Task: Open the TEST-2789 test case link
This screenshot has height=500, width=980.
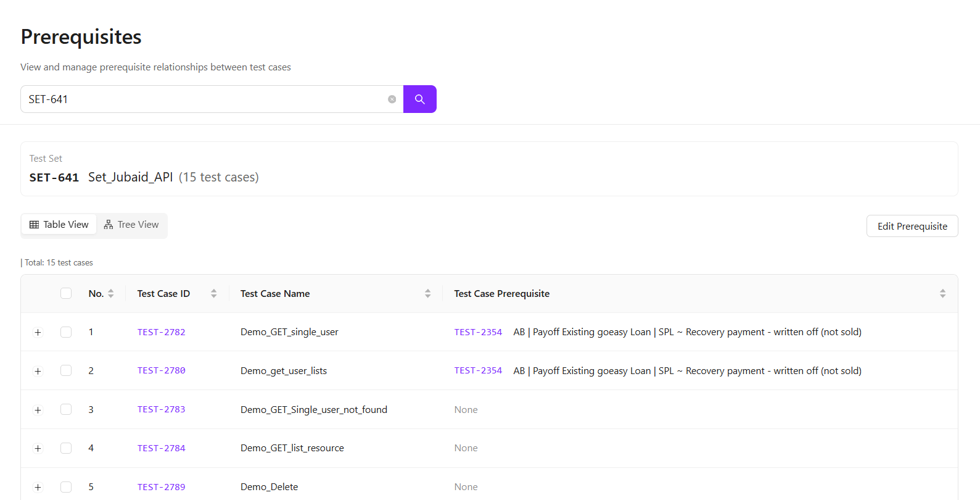Action: click(x=161, y=487)
